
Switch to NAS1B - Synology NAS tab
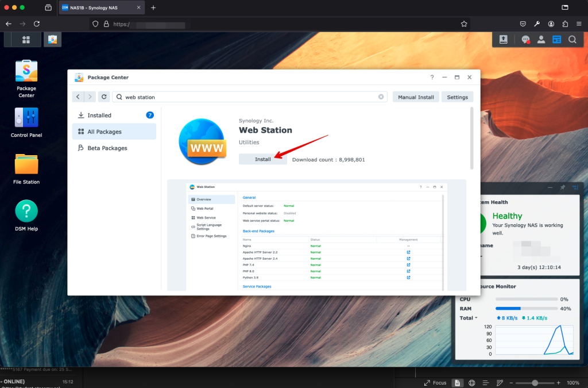coord(101,7)
